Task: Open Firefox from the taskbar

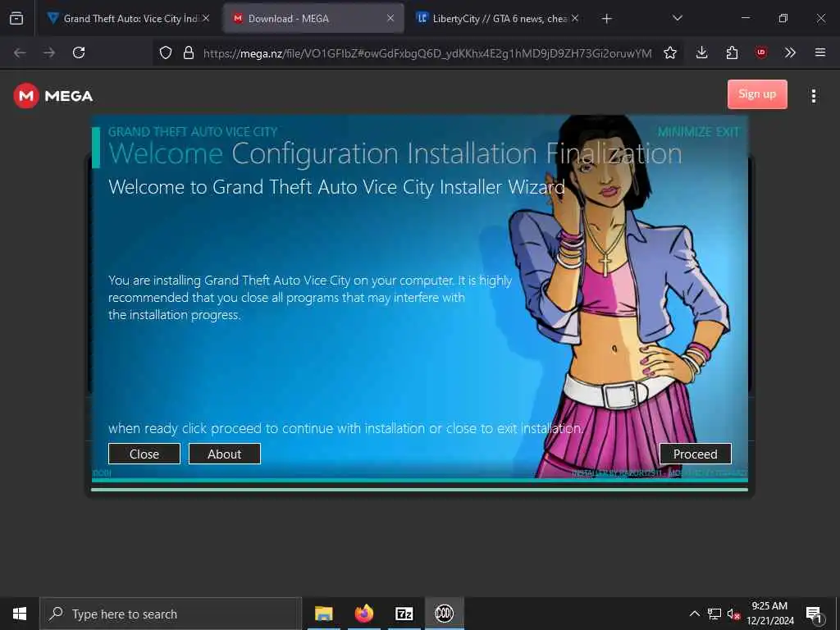Action: (363, 614)
